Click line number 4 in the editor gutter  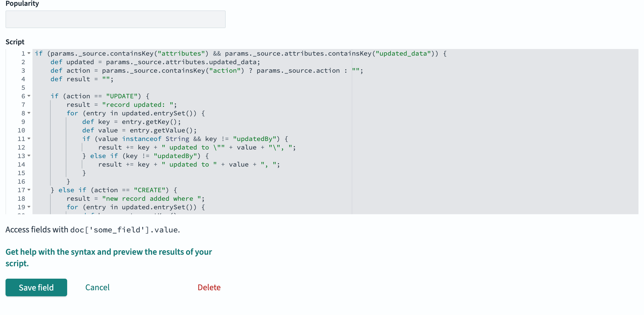tap(23, 79)
